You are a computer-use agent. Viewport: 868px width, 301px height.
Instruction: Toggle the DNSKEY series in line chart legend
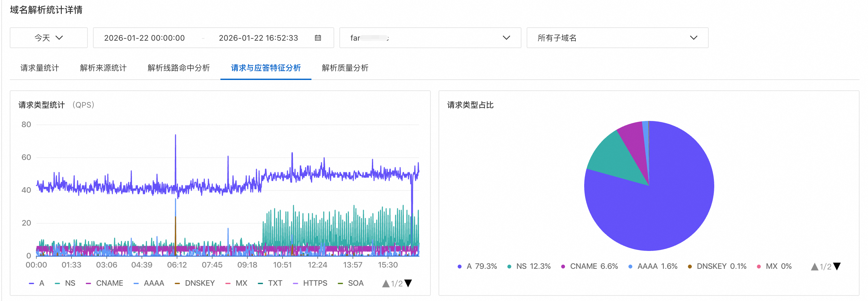click(x=195, y=283)
